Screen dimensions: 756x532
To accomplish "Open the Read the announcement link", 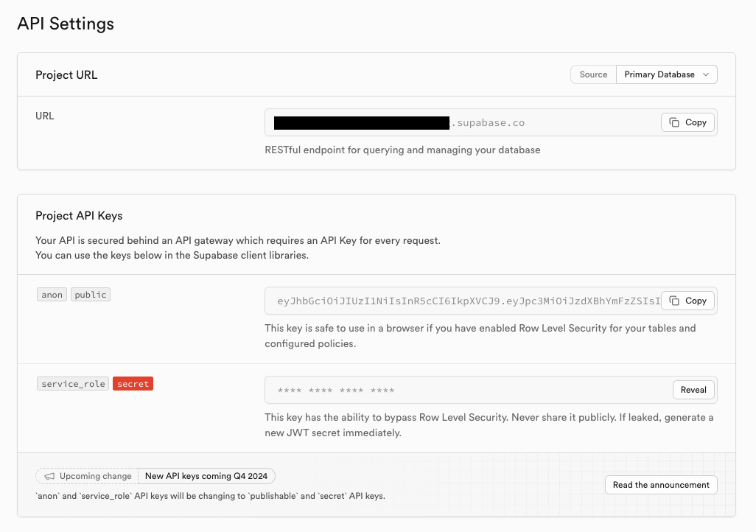I will pyautogui.click(x=661, y=485).
